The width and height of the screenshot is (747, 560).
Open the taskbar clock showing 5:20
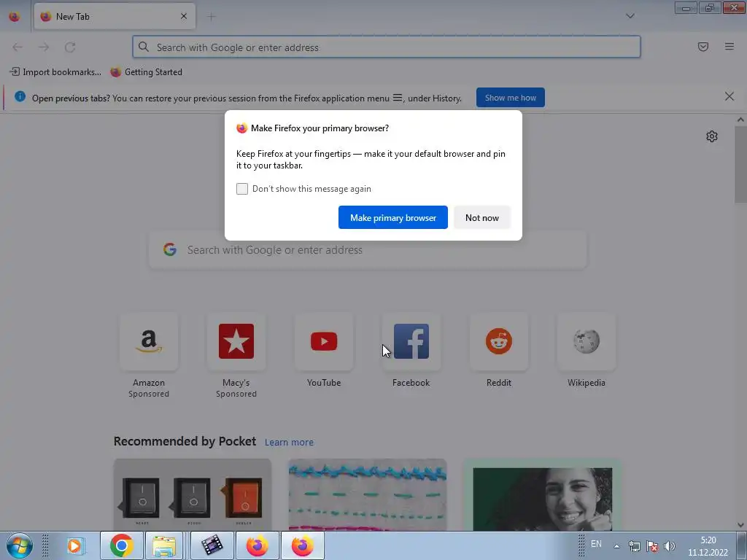(708, 546)
